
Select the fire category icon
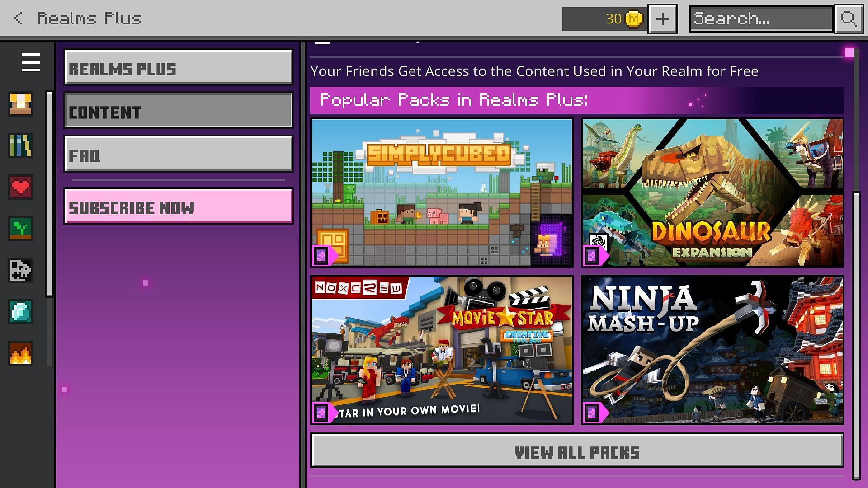21,353
